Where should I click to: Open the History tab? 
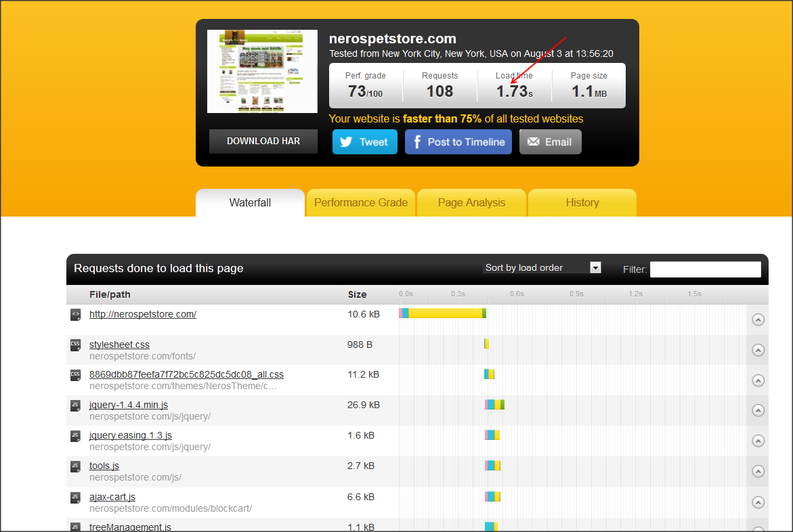click(x=582, y=203)
